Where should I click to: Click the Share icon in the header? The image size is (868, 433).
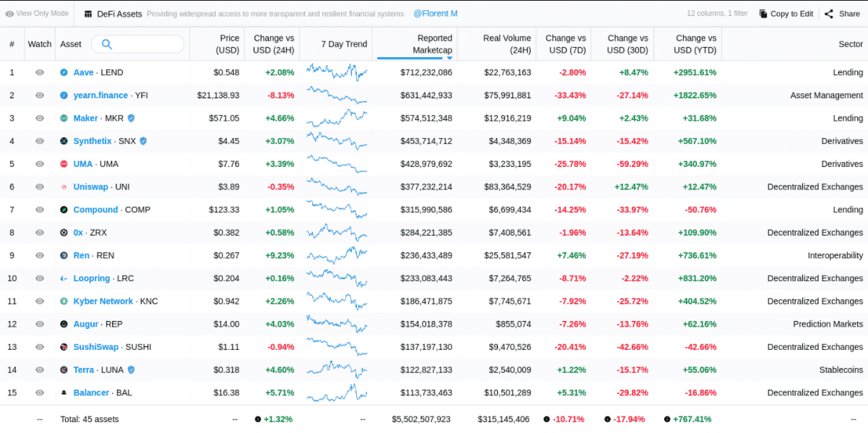click(x=829, y=14)
